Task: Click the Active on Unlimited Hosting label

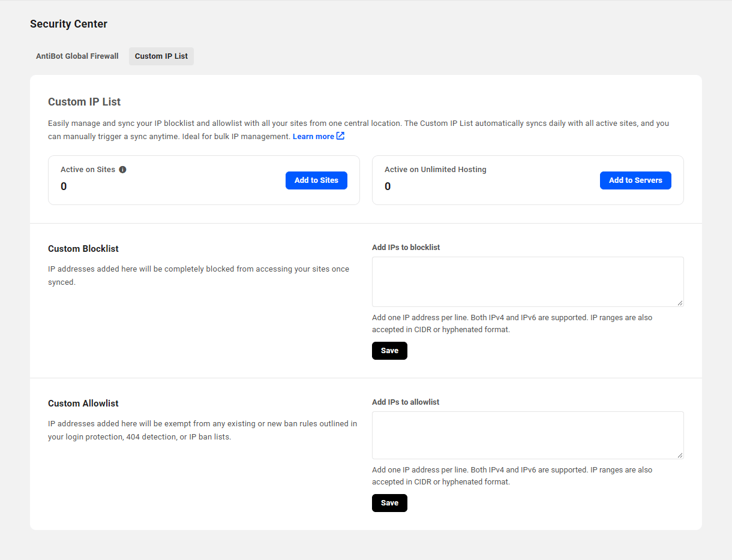Action: (x=436, y=170)
